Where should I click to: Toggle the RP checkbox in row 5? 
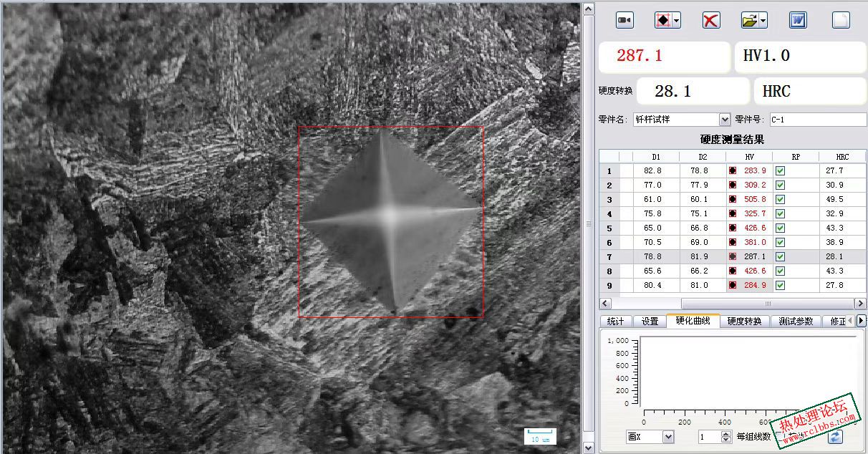[x=781, y=228]
